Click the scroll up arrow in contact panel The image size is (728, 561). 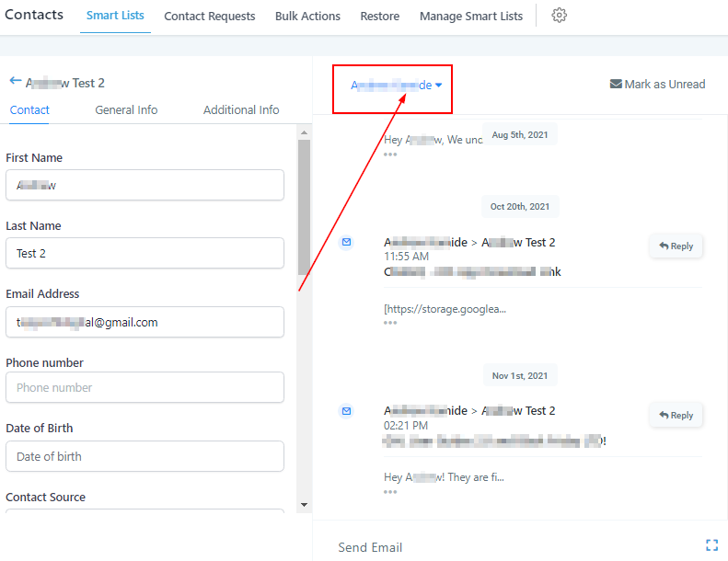pyautogui.click(x=304, y=132)
